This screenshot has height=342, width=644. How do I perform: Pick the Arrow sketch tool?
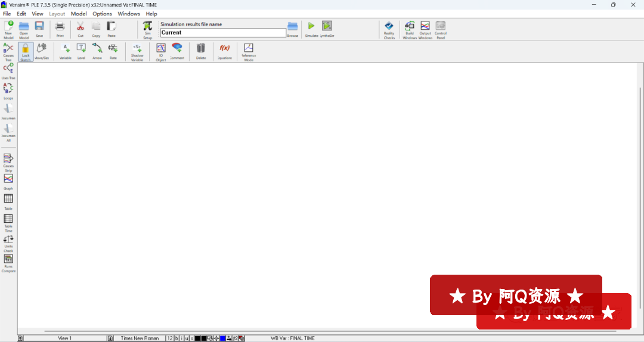97,51
